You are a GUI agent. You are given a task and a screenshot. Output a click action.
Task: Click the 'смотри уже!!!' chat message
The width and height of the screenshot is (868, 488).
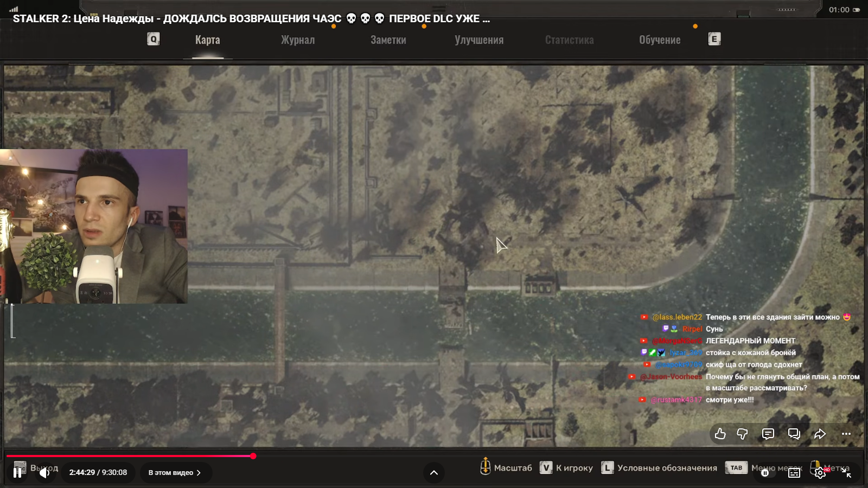[x=730, y=400]
